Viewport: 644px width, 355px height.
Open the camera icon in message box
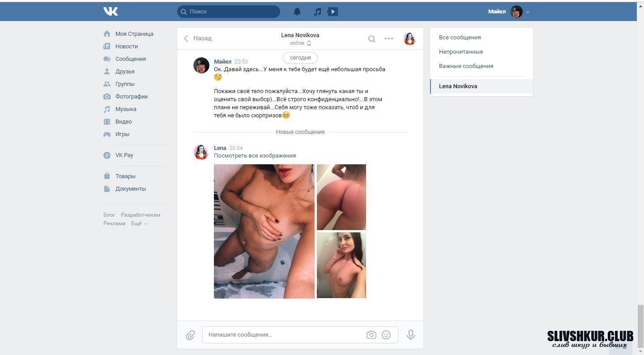[x=371, y=335]
